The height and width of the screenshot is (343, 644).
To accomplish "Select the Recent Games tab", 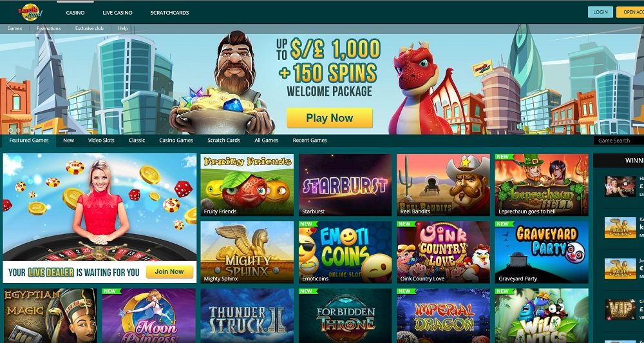I will [x=310, y=141].
